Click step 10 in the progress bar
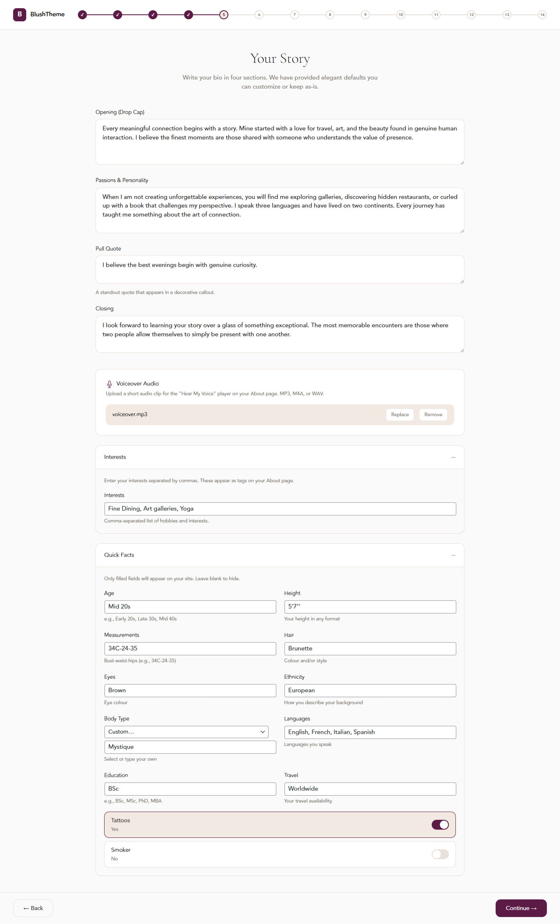Image resolution: width=560 pixels, height=924 pixels. tap(401, 14)
